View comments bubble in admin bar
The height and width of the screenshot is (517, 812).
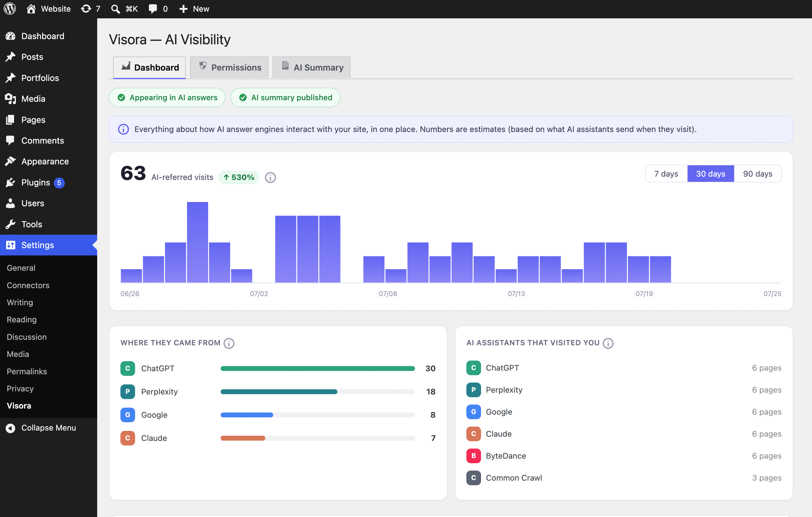tap(158, 9)
